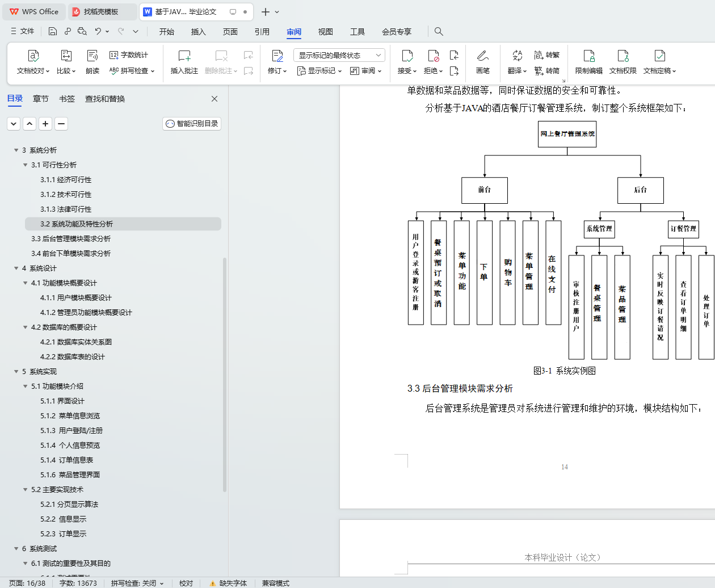Click the print preview icon
Screen dimensions: 715x588
82,31
